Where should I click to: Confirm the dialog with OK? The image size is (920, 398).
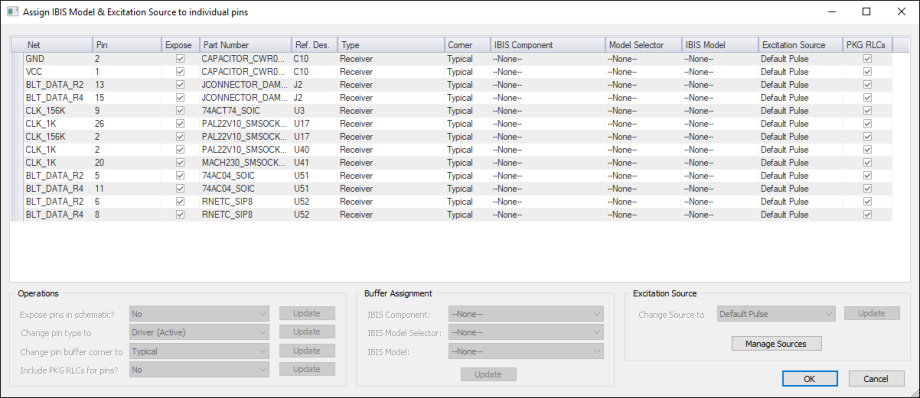(809, 379)
